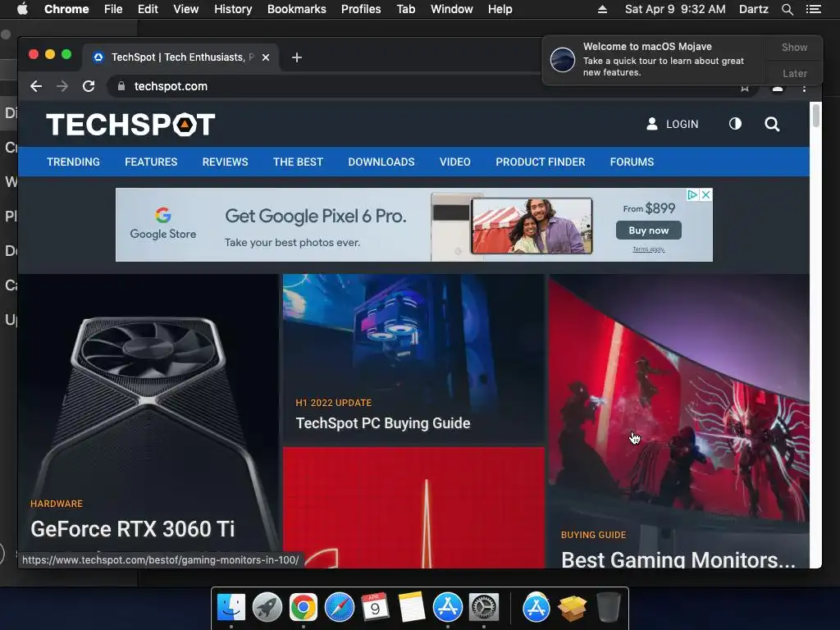Image resolution: width=840 pixels, height=630 pixels.
Task: Open Notes from the Dock
Action: coord(412,607)
